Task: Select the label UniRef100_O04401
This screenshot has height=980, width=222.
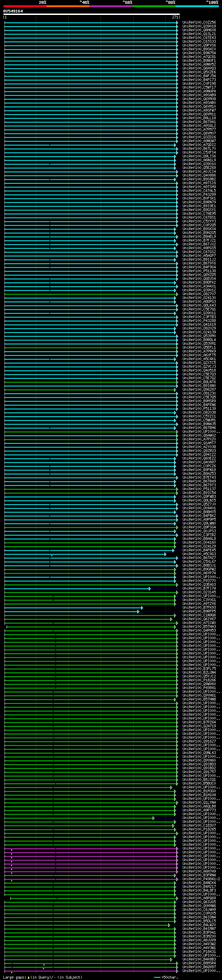Action: 199,508
